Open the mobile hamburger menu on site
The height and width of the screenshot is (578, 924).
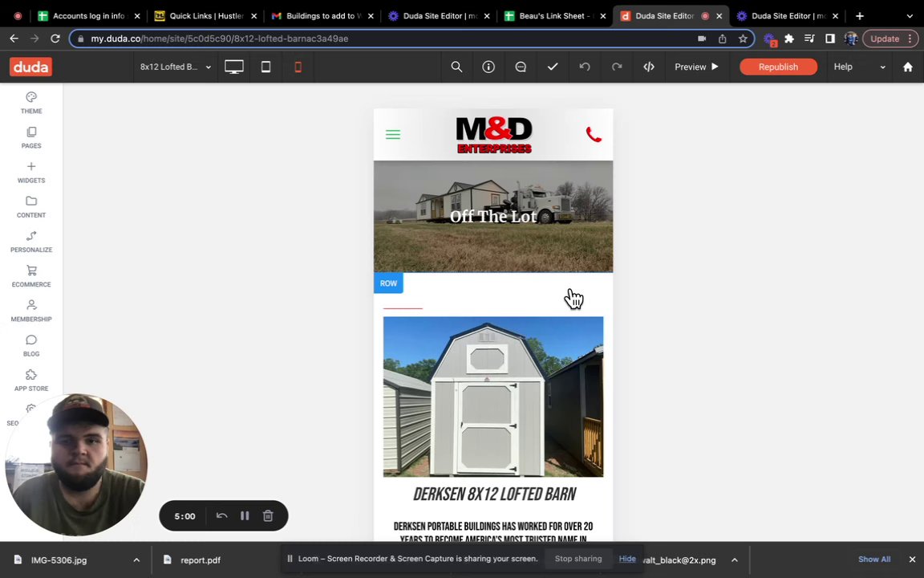tap(393, 135)
